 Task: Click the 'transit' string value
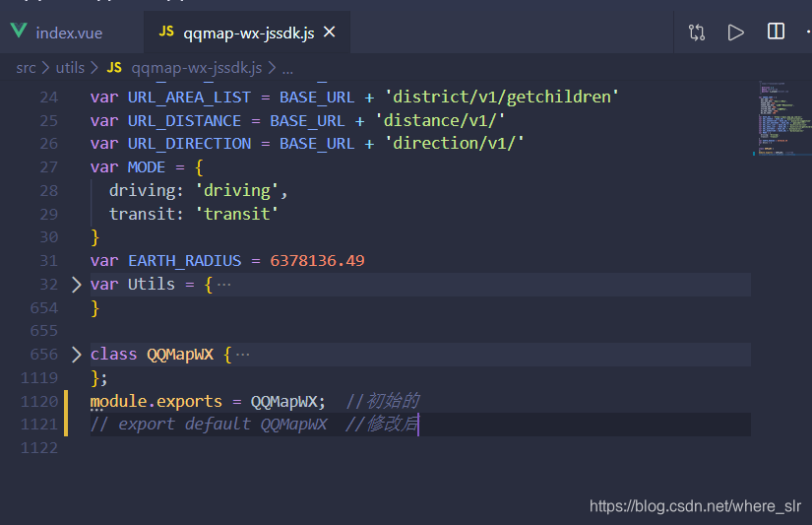point(237,214)
